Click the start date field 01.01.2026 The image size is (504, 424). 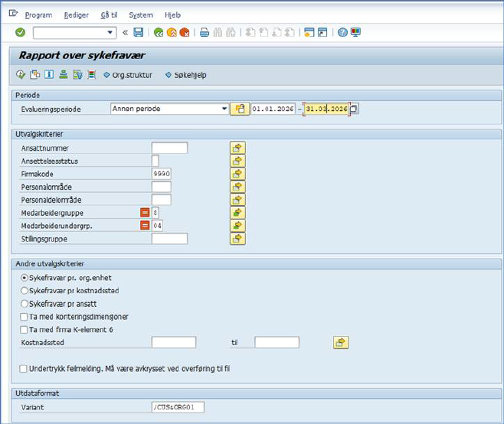(x=273, y=109)
